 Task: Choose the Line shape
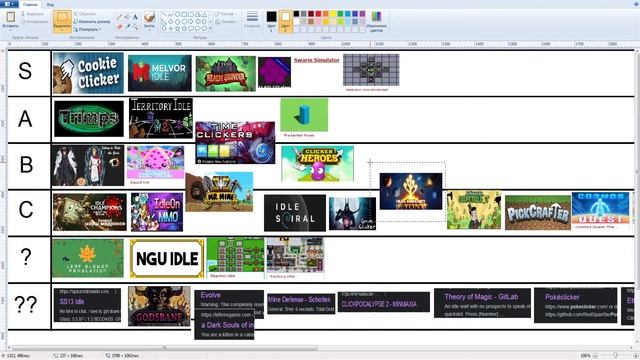[163, 14]
